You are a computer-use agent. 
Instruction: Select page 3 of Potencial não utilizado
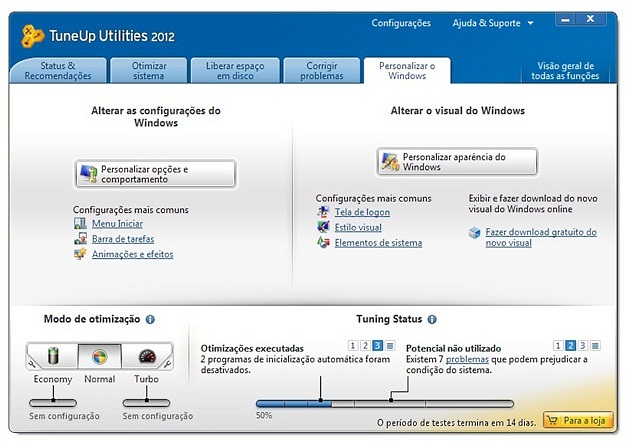point(583,345)
